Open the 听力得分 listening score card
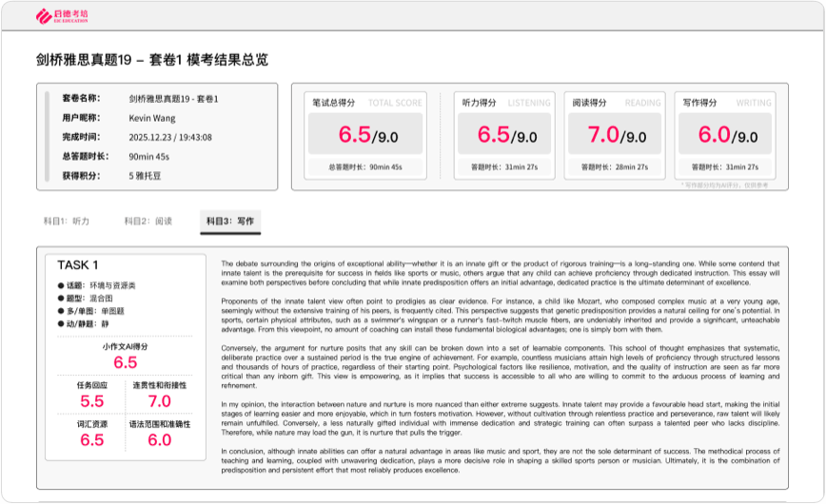 [504, 136]
